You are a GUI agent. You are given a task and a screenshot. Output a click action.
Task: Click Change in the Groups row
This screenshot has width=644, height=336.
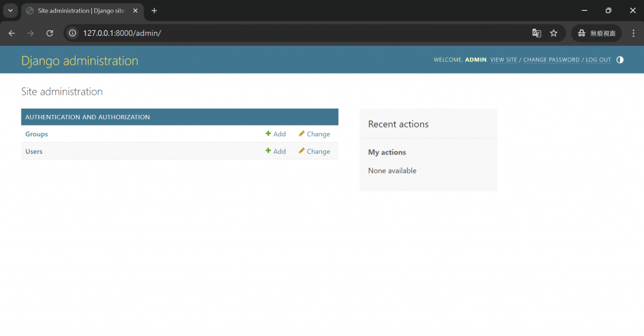tap(314, 134)
